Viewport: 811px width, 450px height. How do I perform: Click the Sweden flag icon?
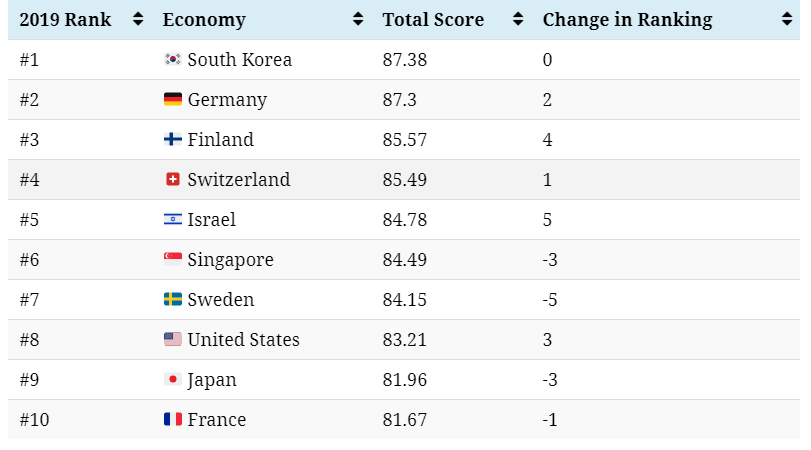click(172, 300)
